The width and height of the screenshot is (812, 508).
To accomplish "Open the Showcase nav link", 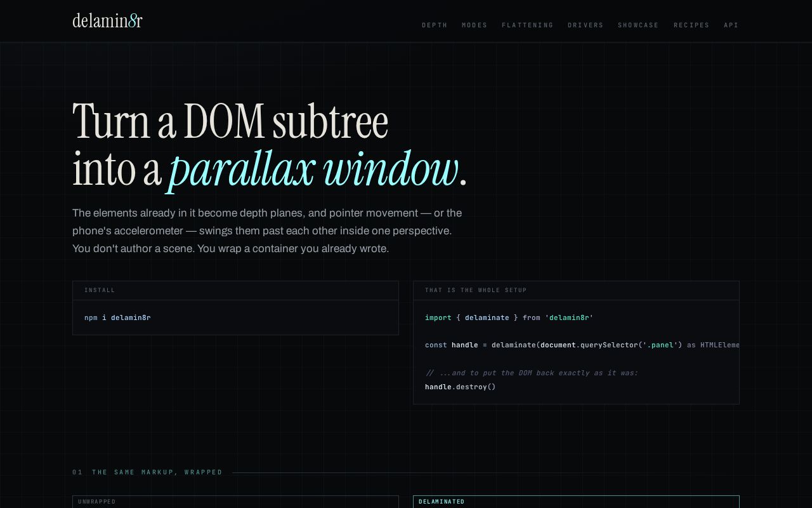I will pos(638,25).
